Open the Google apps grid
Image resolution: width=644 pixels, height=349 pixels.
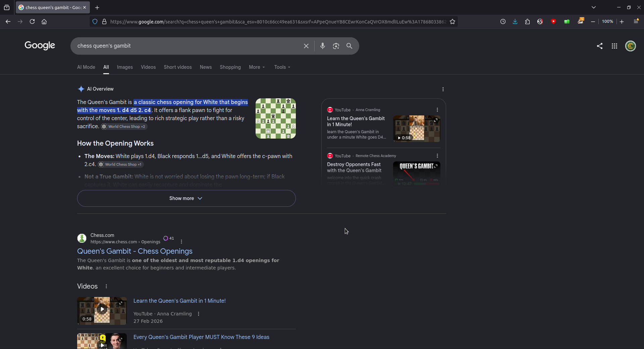click(614, 46)
